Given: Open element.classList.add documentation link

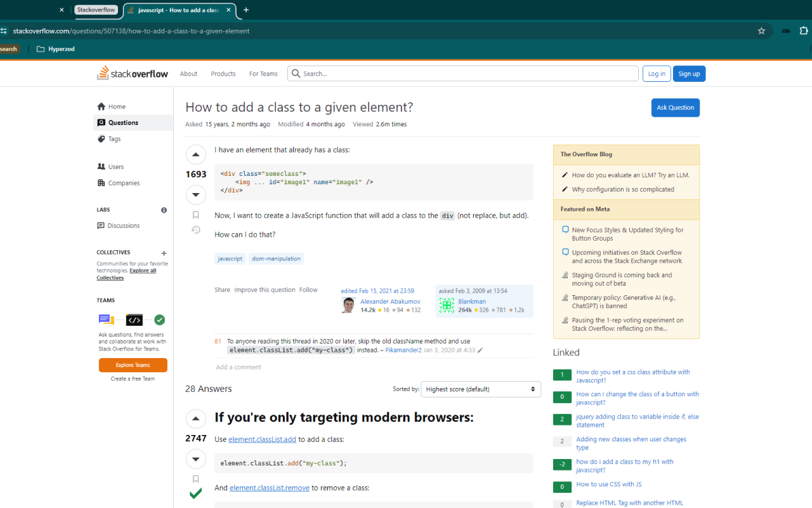Looking at the screenshot, I should click(x=263, y=439).
